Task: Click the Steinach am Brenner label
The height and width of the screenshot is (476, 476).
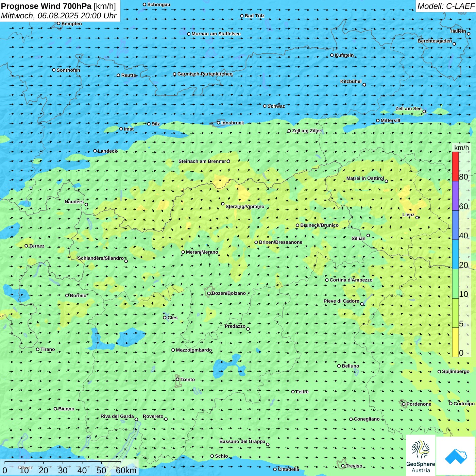Action: tap(202, 161)
